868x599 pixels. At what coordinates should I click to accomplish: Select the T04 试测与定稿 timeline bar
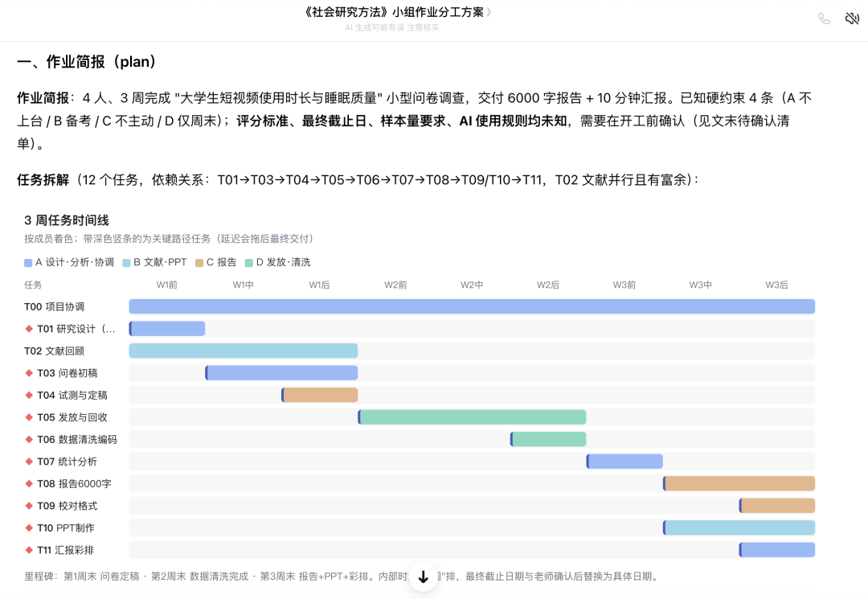[x=319, y=396]
